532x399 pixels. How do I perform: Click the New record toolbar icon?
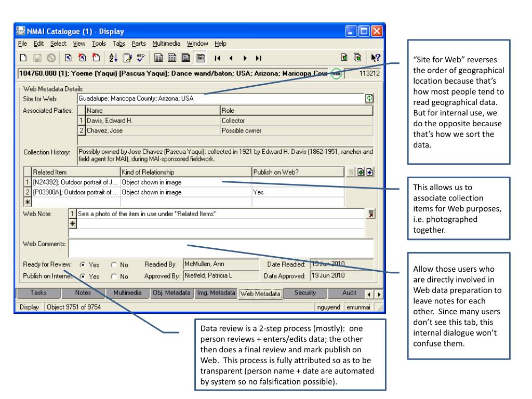[x=23, y=58]
